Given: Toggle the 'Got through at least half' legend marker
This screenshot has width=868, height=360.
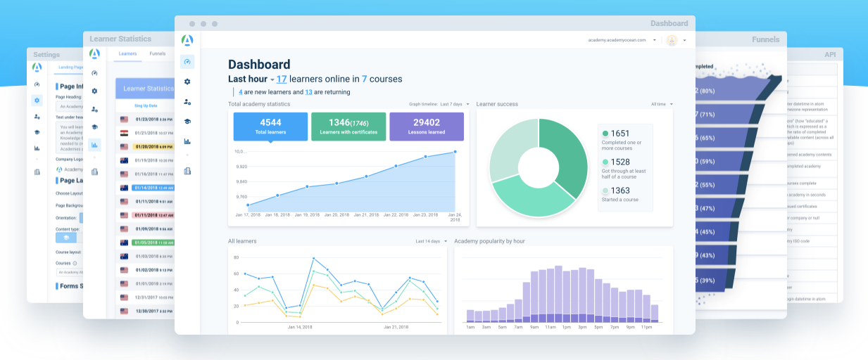Looking at the screenshot, I should [605, 162].
